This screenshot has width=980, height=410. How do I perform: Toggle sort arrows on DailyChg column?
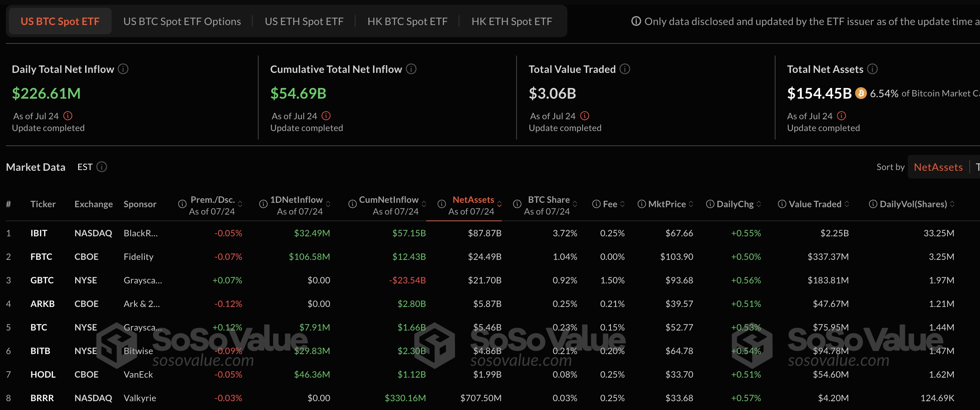point(759,204)
